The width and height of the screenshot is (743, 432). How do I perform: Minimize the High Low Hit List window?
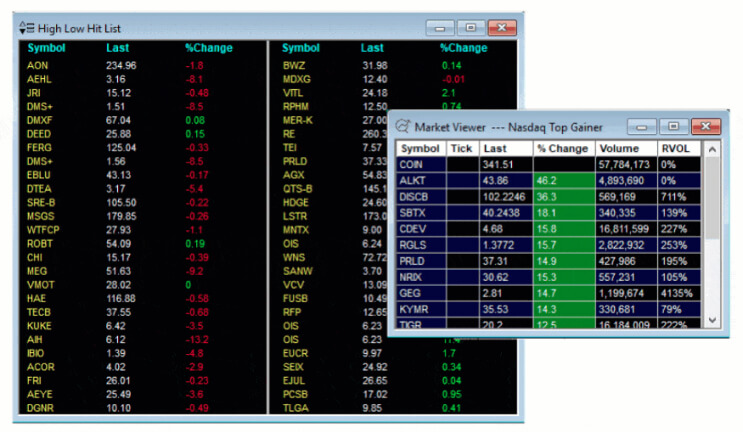coord(440,28)
